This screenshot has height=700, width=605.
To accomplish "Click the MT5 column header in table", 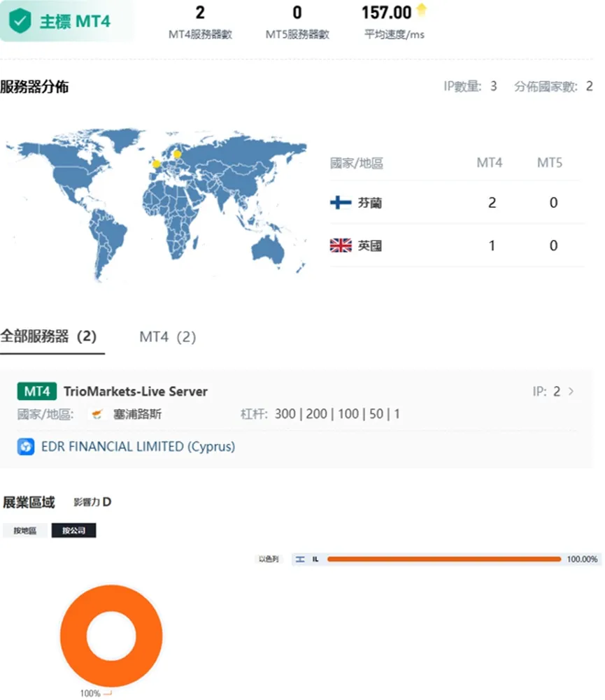I will click(x=550, y=162).
